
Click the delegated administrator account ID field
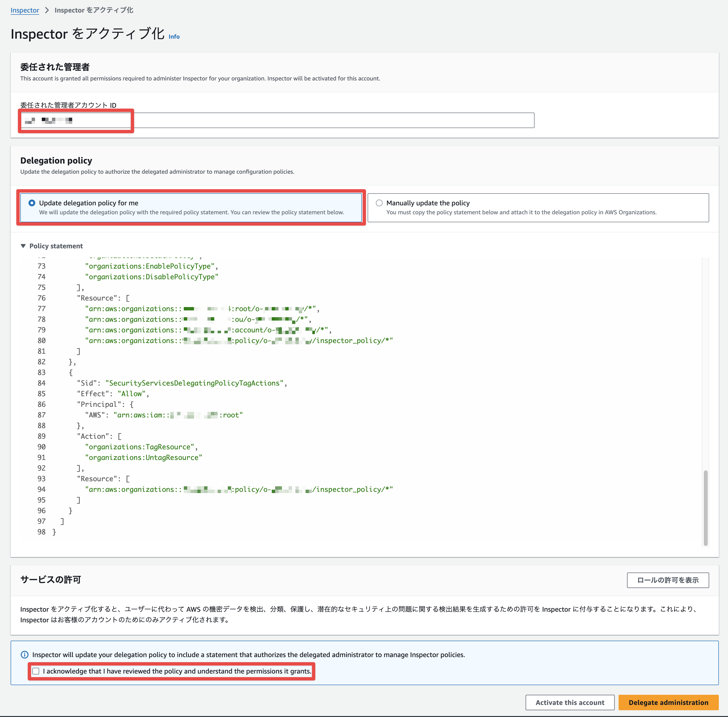(x=277, y=121)
